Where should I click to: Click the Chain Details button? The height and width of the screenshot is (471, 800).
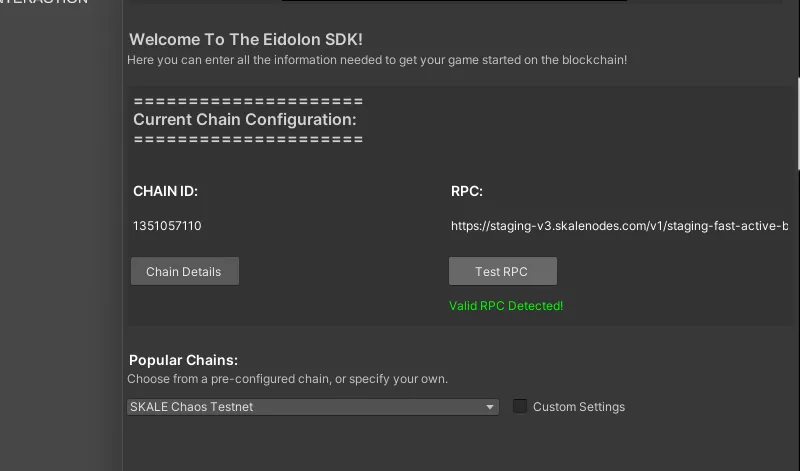[184, 272]
